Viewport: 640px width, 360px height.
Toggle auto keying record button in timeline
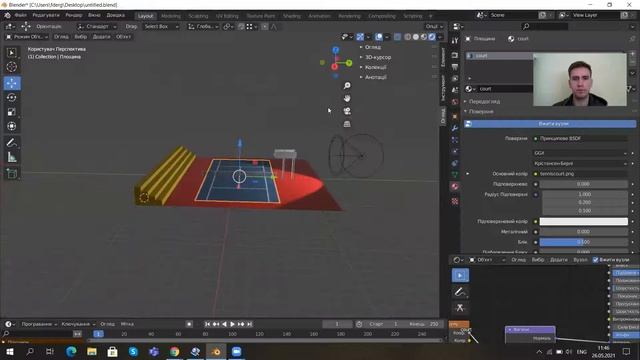(x=189, y=324)
